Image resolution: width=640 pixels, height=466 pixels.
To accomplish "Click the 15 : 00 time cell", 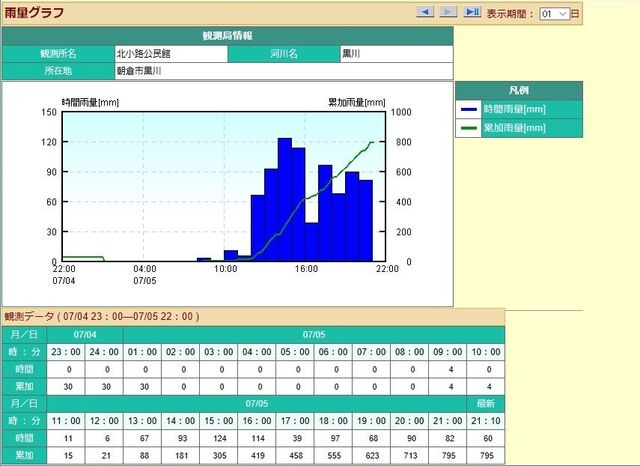I will click(219, 421).
